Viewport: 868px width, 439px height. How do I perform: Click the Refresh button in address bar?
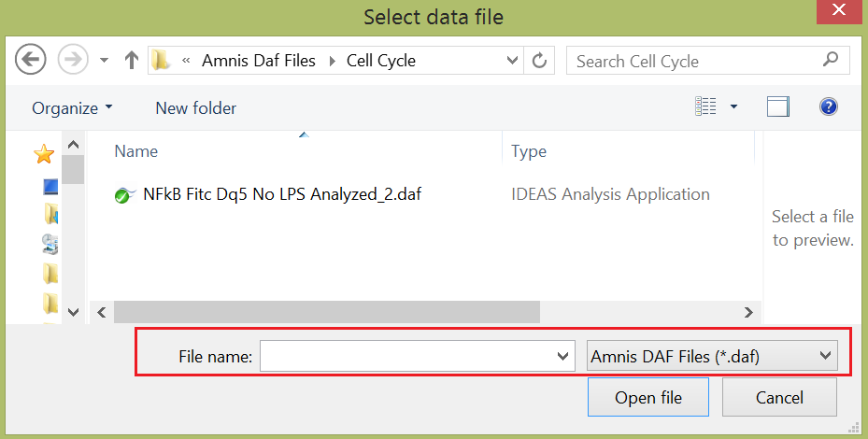[x=538, y=61]
